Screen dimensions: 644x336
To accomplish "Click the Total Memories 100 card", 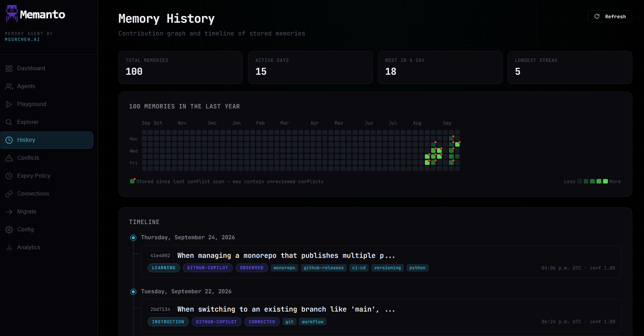I will (181, 67).
